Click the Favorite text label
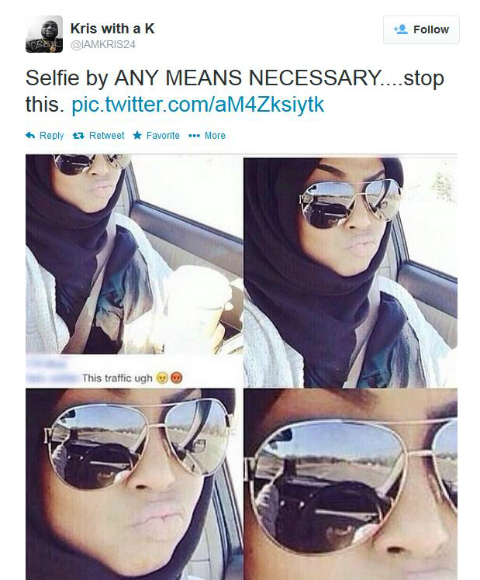480x580 pixels. [x=163, y=136]
